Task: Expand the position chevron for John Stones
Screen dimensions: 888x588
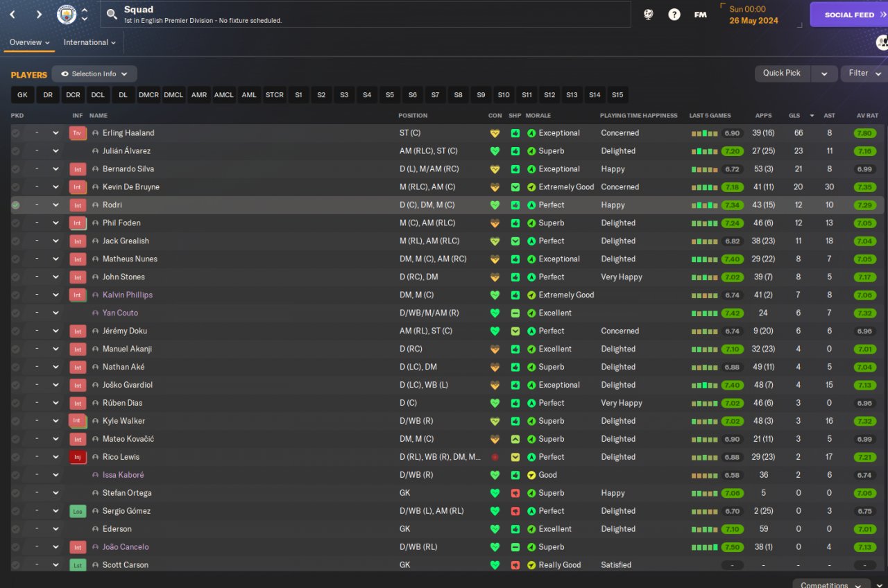Action: (x=55, y=277)
